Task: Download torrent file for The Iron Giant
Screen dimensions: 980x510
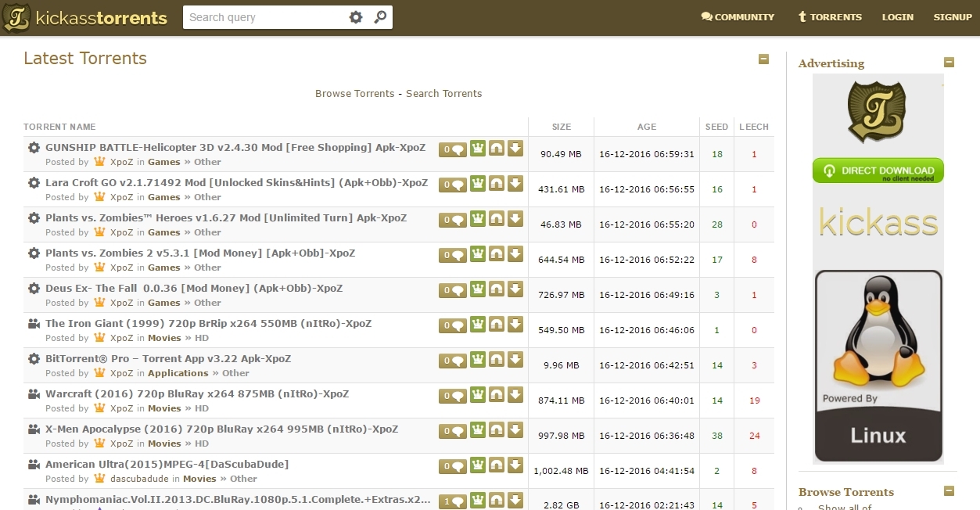Action: 515,325
